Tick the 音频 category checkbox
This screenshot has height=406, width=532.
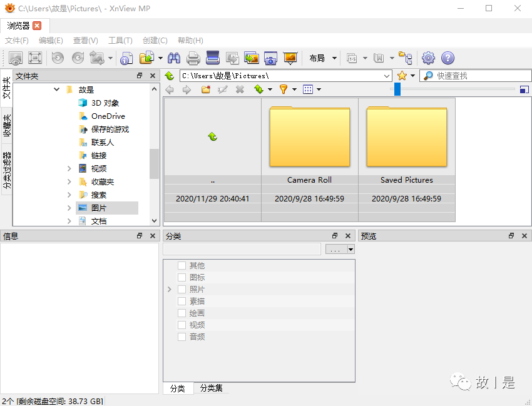tap(182, 337)
